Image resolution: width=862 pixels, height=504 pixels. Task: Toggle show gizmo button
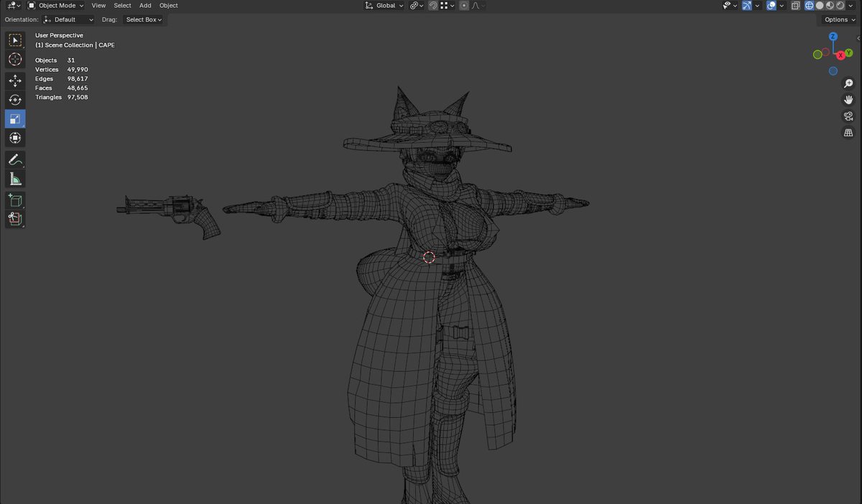click(x=747, y=5)
